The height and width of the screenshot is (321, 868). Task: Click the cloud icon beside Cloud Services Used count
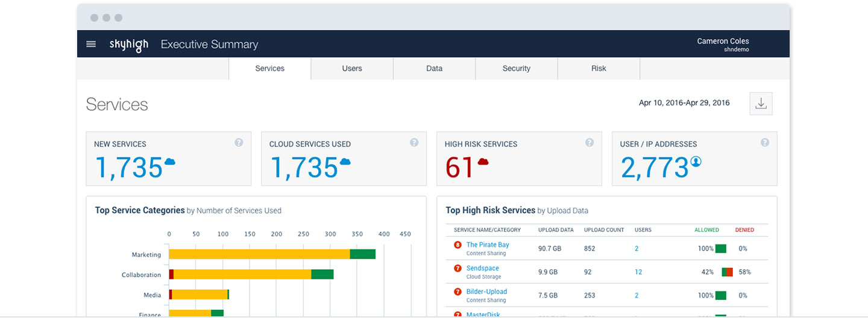345,161
